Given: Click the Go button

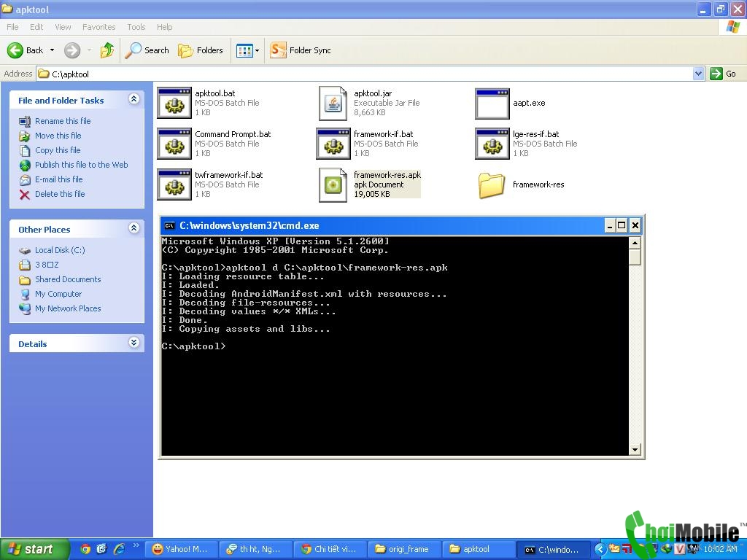Looking at the screenshot, I should [x=723, y=74].
